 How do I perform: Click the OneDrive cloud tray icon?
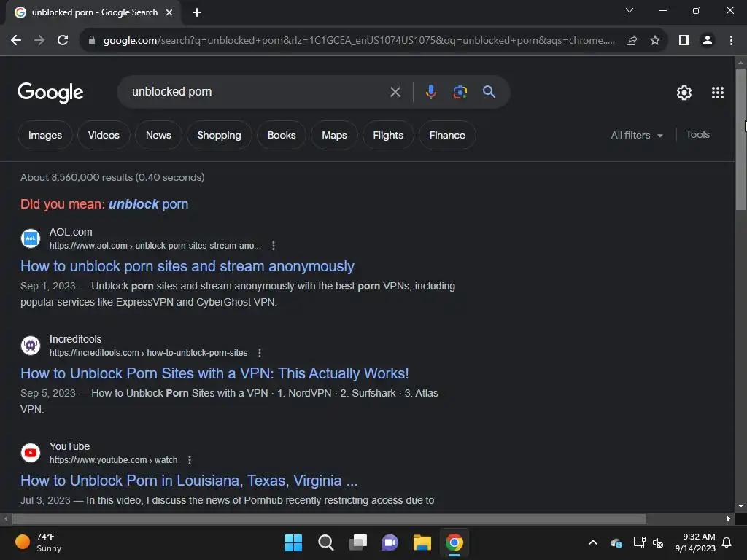(x=616, y=542)
